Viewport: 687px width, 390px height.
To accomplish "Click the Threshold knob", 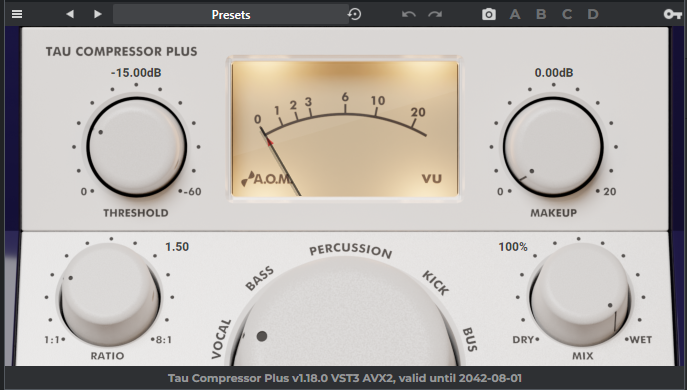I will (x=136, y=147).
